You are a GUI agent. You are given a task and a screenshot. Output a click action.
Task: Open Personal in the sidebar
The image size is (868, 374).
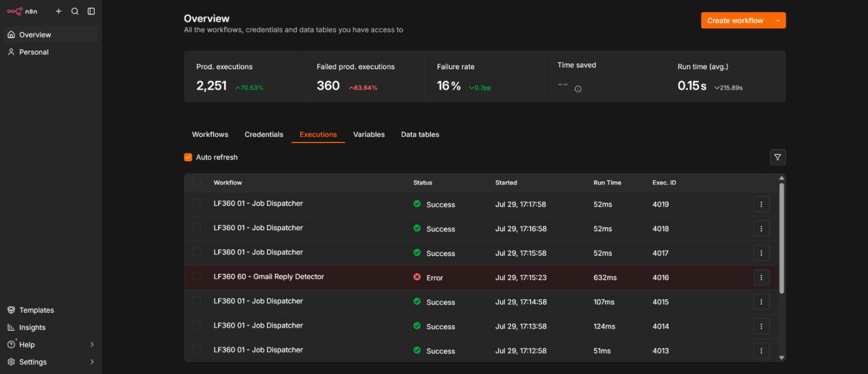coord(50,52)
